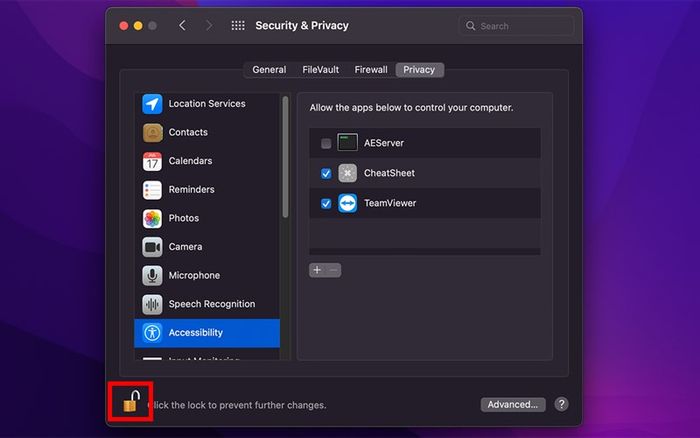Screen dimensions: 700x438
Task: Enable the AEServer checkbox
Action: [x=326, y=143]
